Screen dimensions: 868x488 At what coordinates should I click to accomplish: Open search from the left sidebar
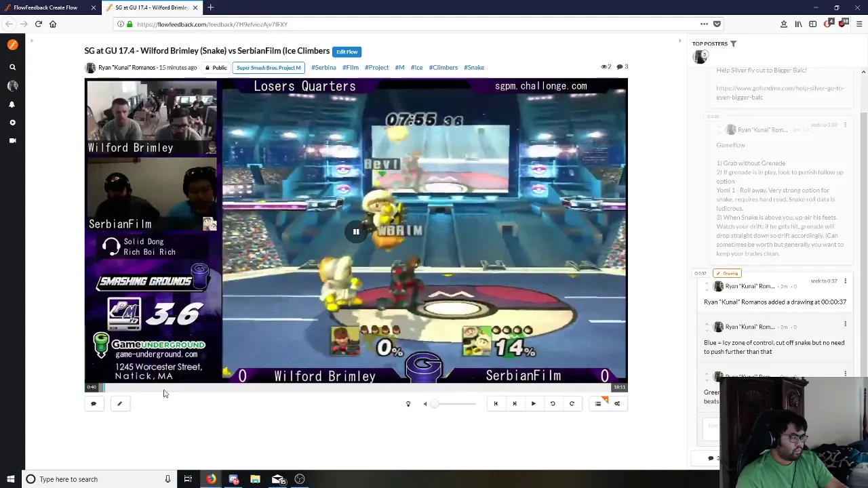tap(12, 68)
